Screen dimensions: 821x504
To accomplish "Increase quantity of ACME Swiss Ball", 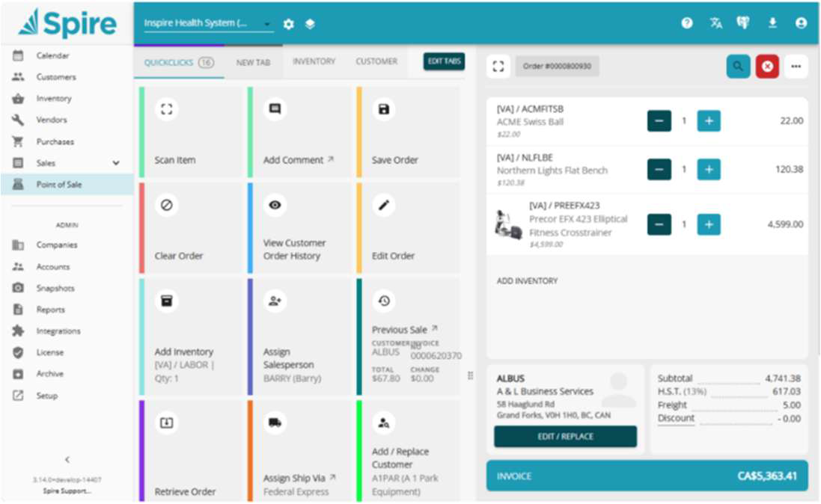I will click(709, 121).
